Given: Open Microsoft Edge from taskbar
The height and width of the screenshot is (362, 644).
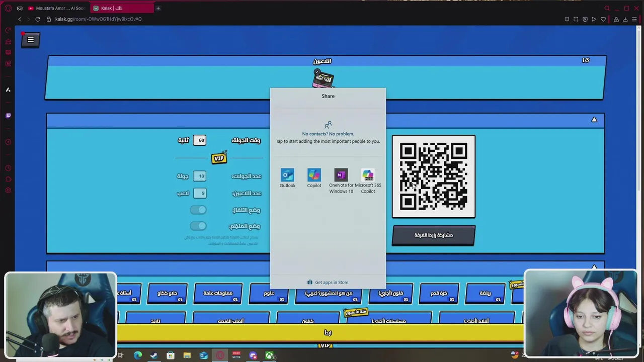Looking at the screenshot, I should (x=137, y=355).
